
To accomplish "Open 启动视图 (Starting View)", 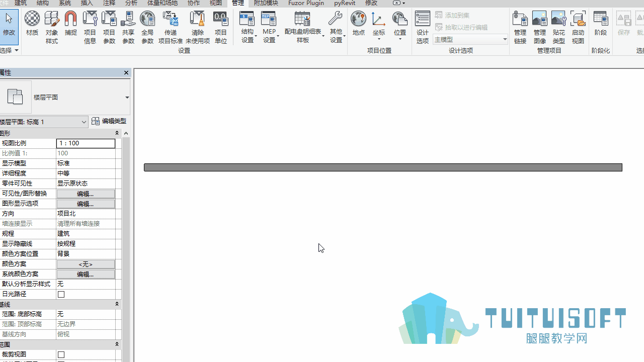I will (x=578, y=27).
